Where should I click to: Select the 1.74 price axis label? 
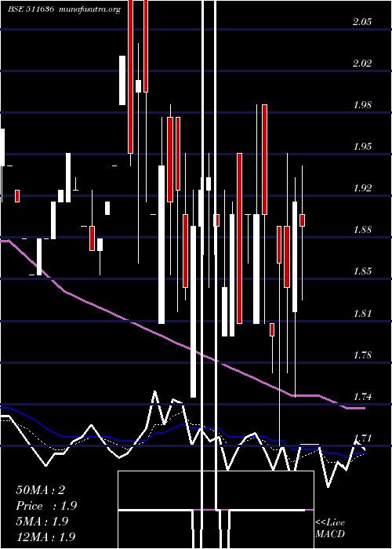tap(362, 397)
